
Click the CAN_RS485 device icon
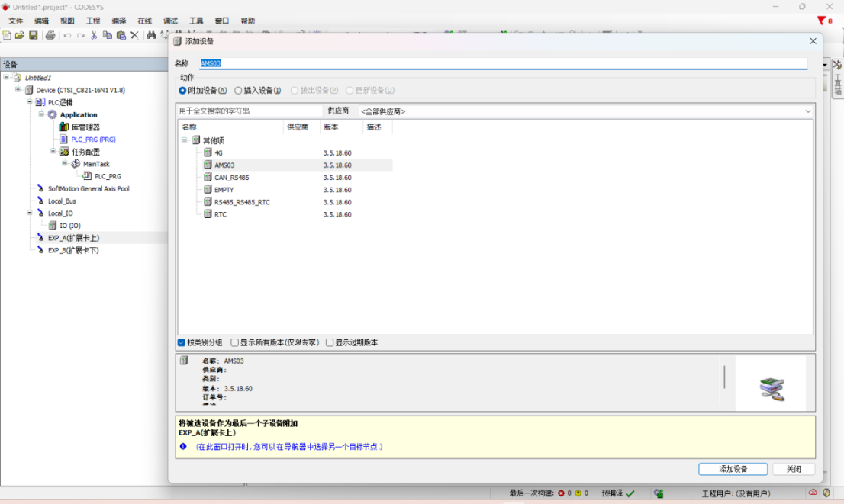point(208,177)
